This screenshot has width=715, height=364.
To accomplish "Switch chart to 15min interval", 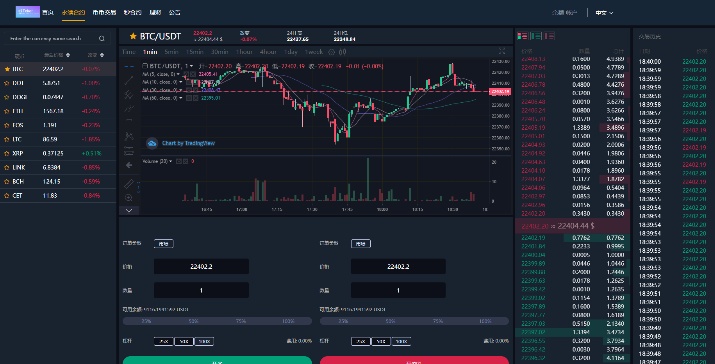I will (194, 52).
